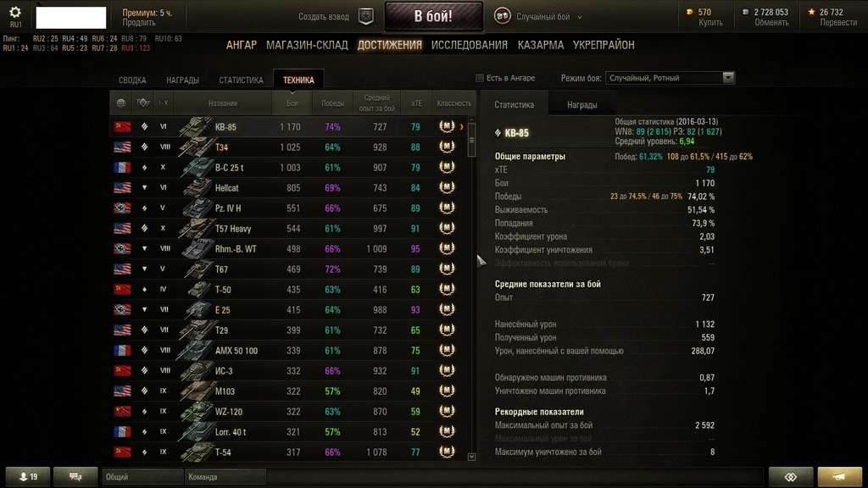Open the Исследования menu section
This screenshot has height=488, width=868.
(470, 45)
